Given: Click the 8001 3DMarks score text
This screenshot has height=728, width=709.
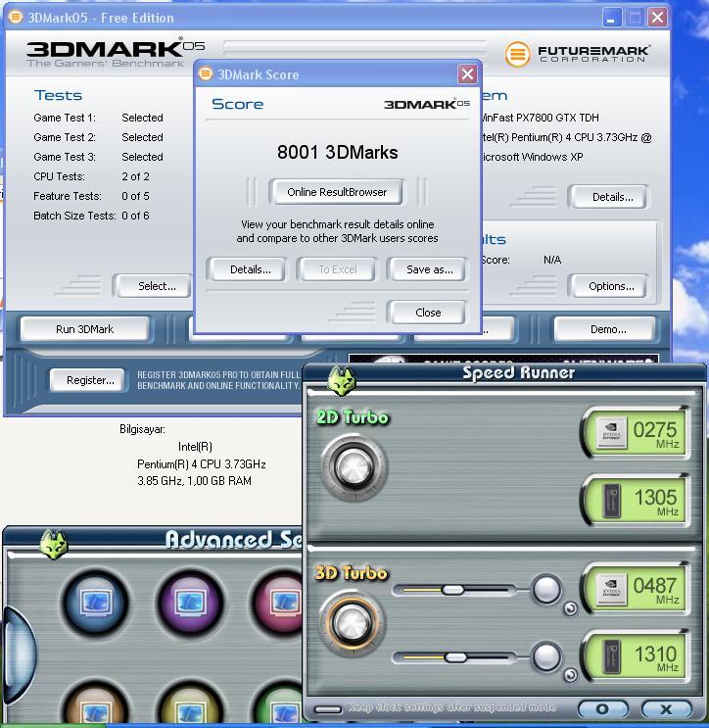Looking at the screenshot, I should point(337,152).
